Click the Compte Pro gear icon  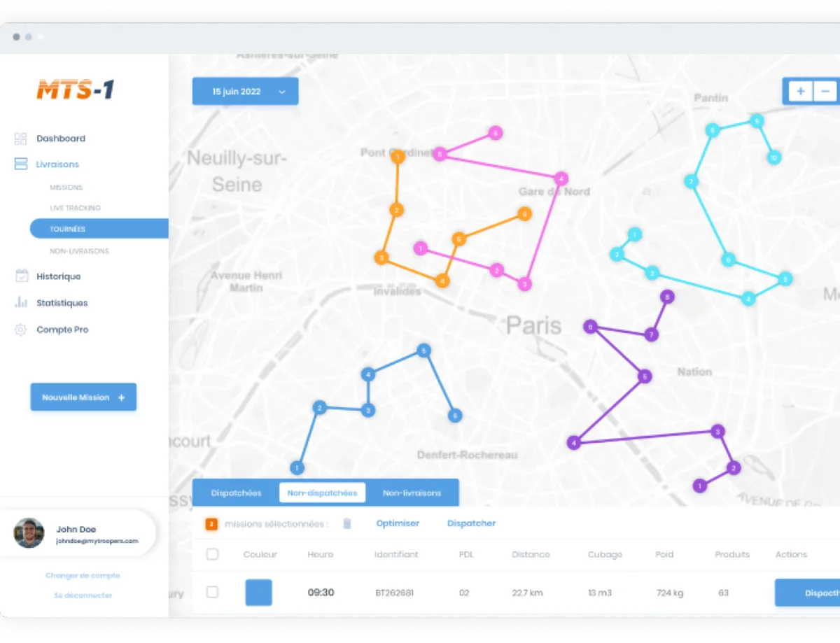pos(21,330)
